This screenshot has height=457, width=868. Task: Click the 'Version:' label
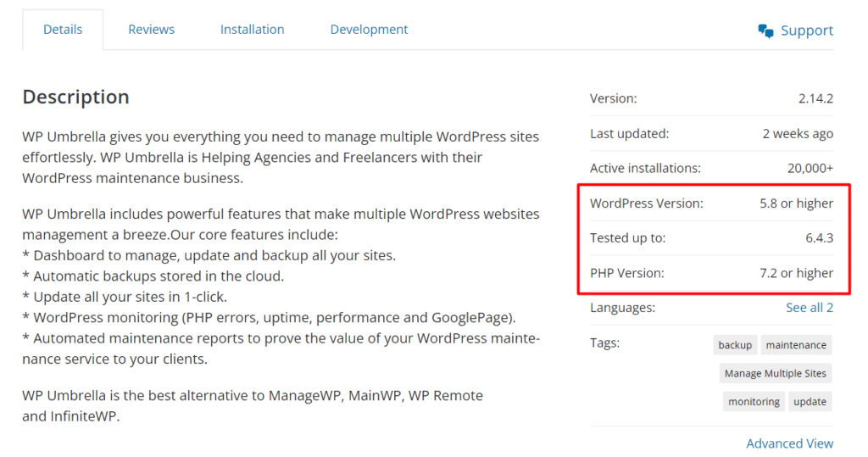[x=614, y=98]
